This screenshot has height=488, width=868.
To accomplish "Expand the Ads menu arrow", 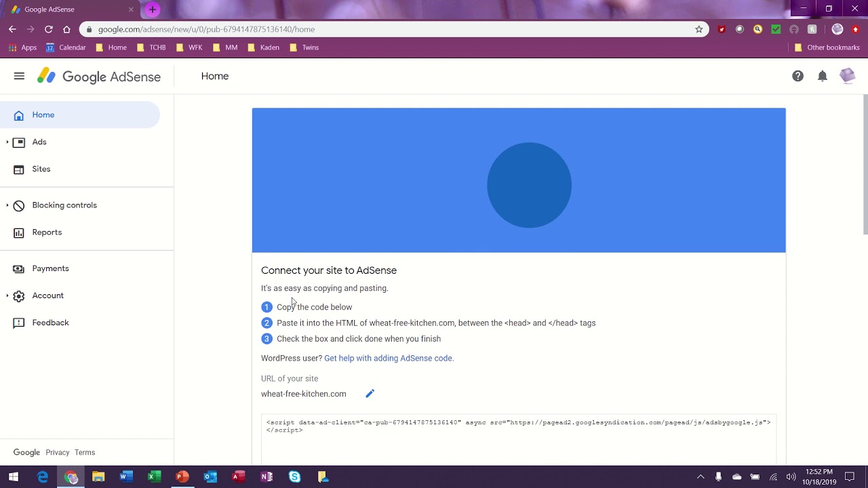I will pos(7,142).
